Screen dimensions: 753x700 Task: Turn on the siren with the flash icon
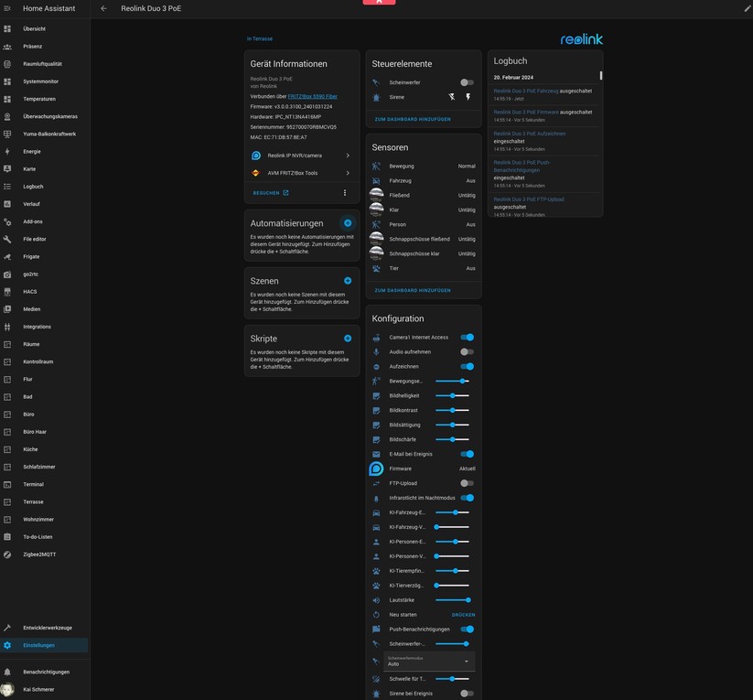(x=468, y=97)
